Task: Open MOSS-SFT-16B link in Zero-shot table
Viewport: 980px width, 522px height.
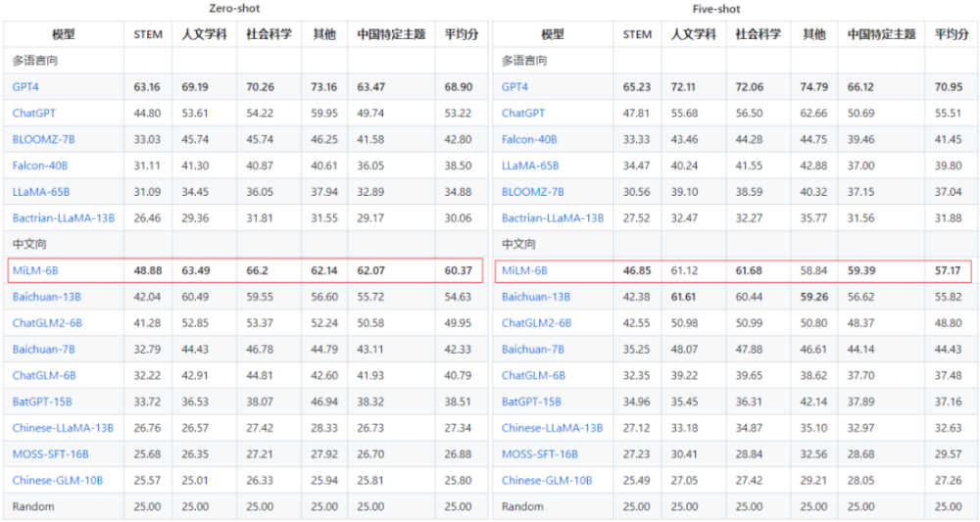Action: [x=51, y=454]
